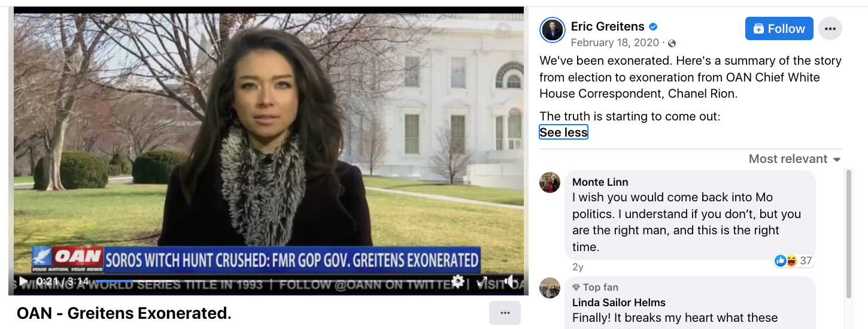View post date February 18, 2020
Viewport: 868px width, 329px height.
click(x=615, y=43)
